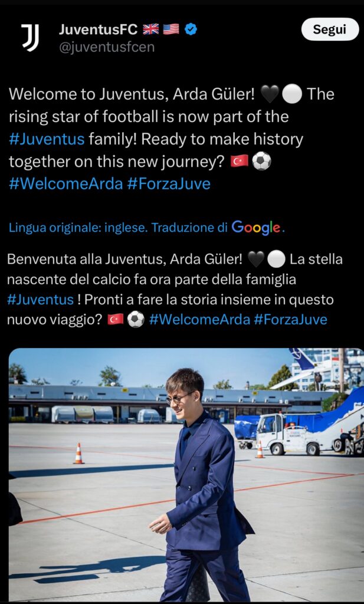Follow the account with Segui button
364x604 pixels.
330,29
